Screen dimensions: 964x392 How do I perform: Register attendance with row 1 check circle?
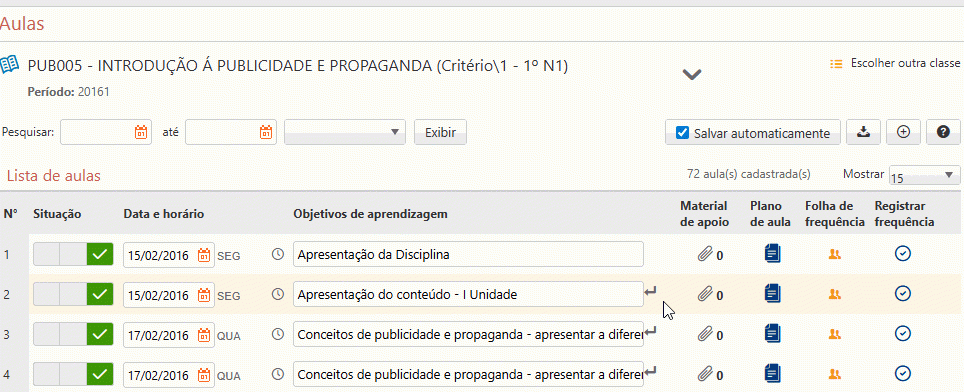pyautogui.click(x=903, y=254)
